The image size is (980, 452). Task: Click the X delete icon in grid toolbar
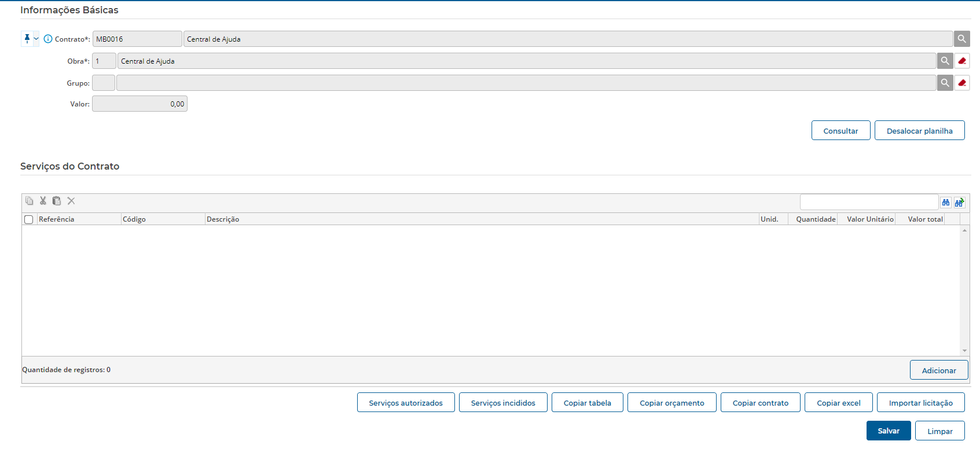tap(71, 201)
